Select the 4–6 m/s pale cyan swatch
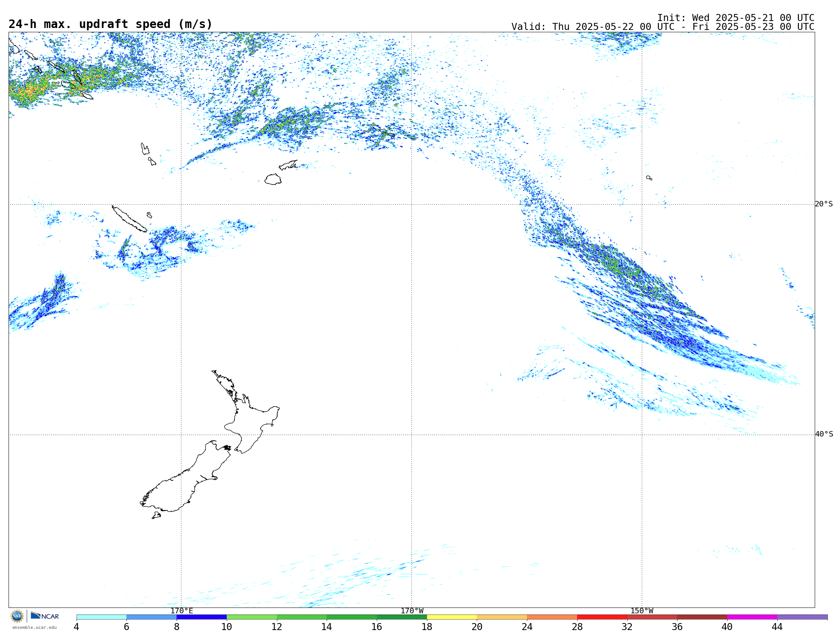This screenshot has width=840, height=632. point(101,617)
